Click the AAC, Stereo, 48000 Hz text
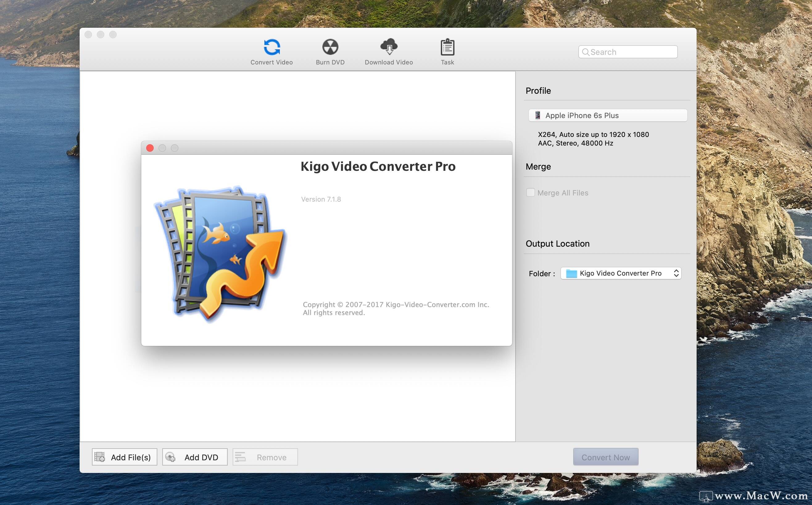This screenshot has width=812, height=505. pyautogui.click(x=575, y=143)
